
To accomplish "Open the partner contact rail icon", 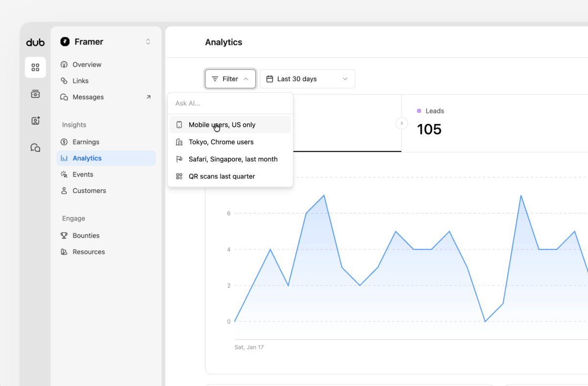I will tap(35, 121).
